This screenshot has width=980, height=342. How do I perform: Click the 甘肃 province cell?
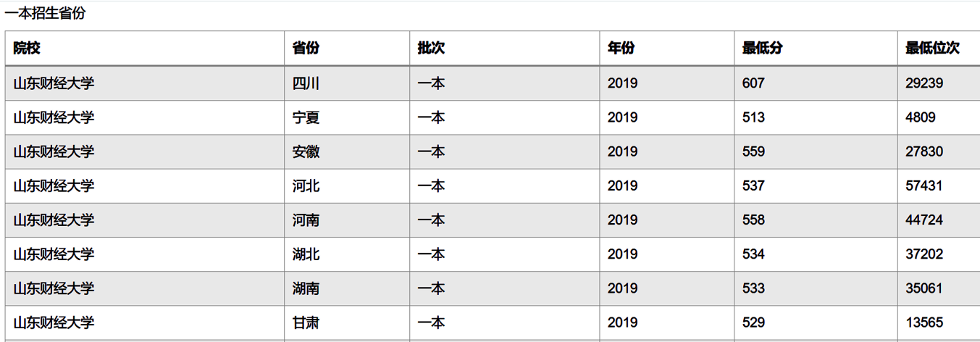click(346, 322)
